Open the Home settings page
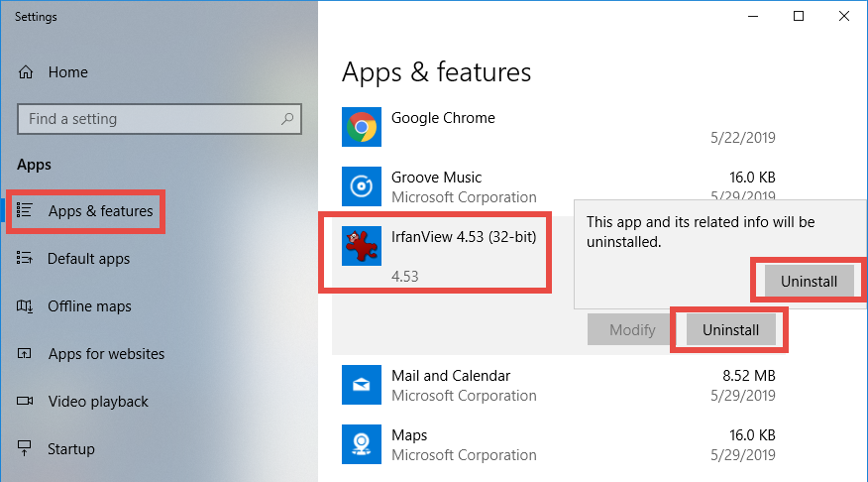The width and height of the screenshot is (868, 482). (x=67, y=72)
